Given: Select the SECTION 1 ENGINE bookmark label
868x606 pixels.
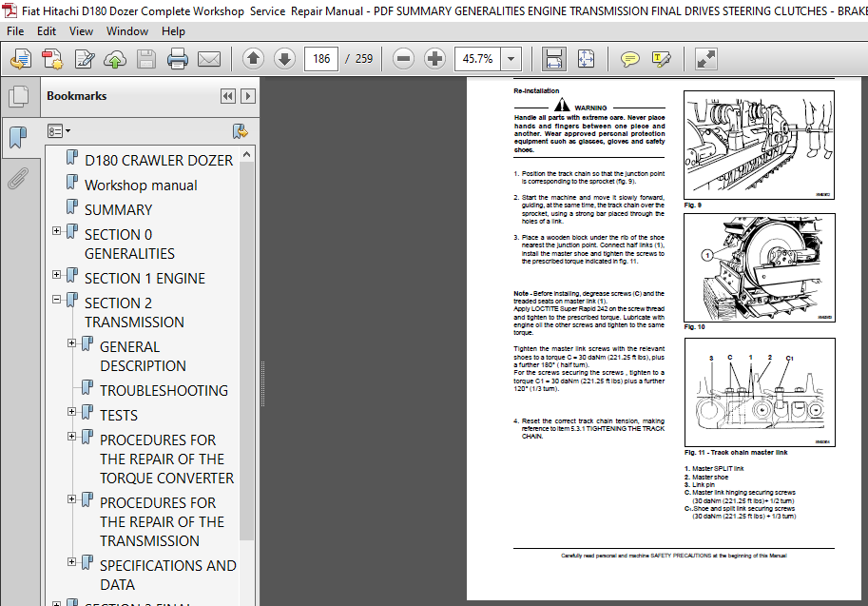Looking at the screenshot, I should [x=145, y=279].
